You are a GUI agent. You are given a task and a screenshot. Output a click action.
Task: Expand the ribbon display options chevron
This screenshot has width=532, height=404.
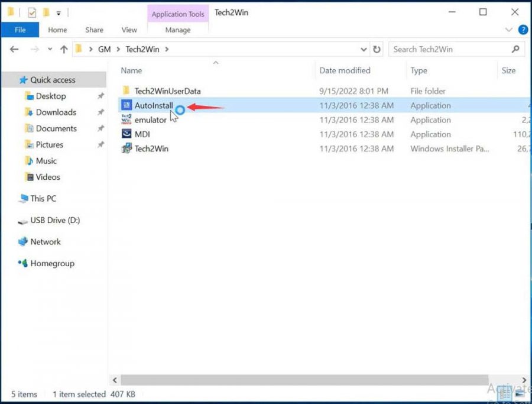click(508, 30)
